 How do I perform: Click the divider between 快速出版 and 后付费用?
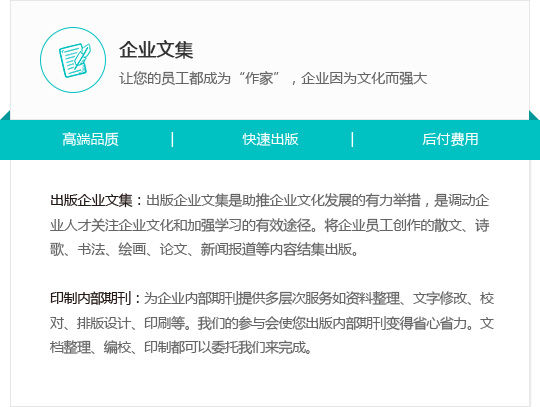coord(352,139)
